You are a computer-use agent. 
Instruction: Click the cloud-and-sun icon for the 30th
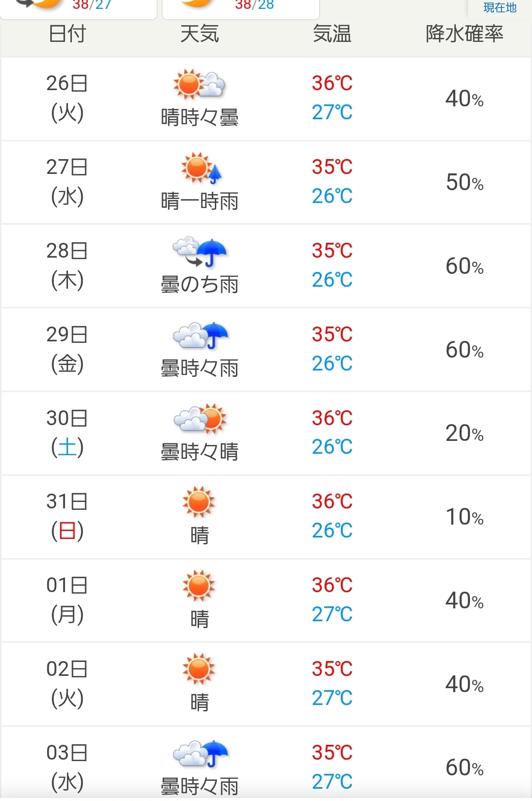[199, 419]
